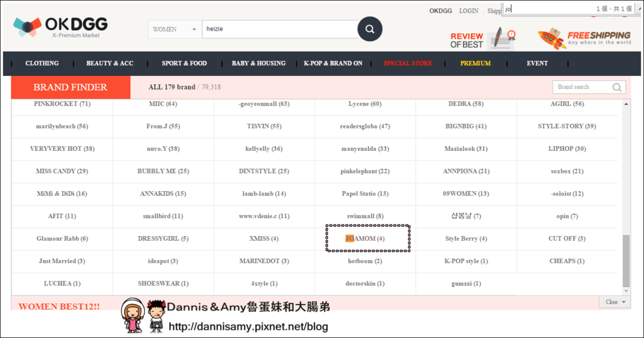
Task: Select the hotboom (2) brand
Action: coord(365,261)
